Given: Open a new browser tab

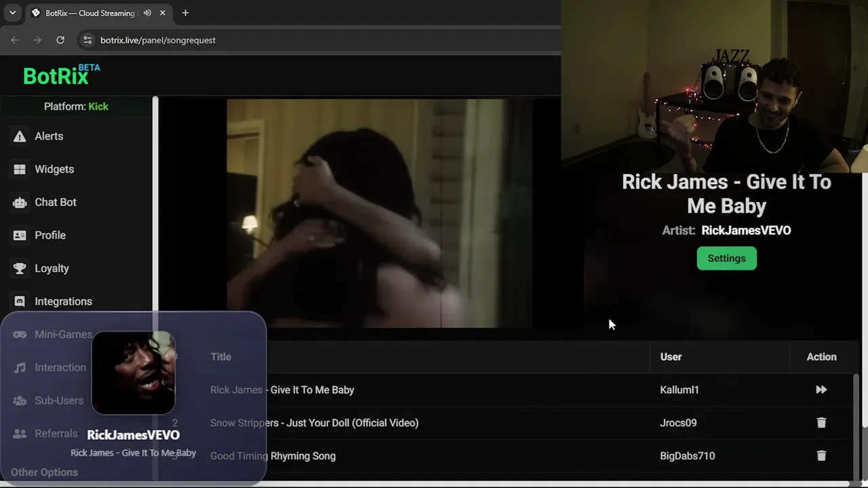Looking at the screenshot, I should pos(185,13).
